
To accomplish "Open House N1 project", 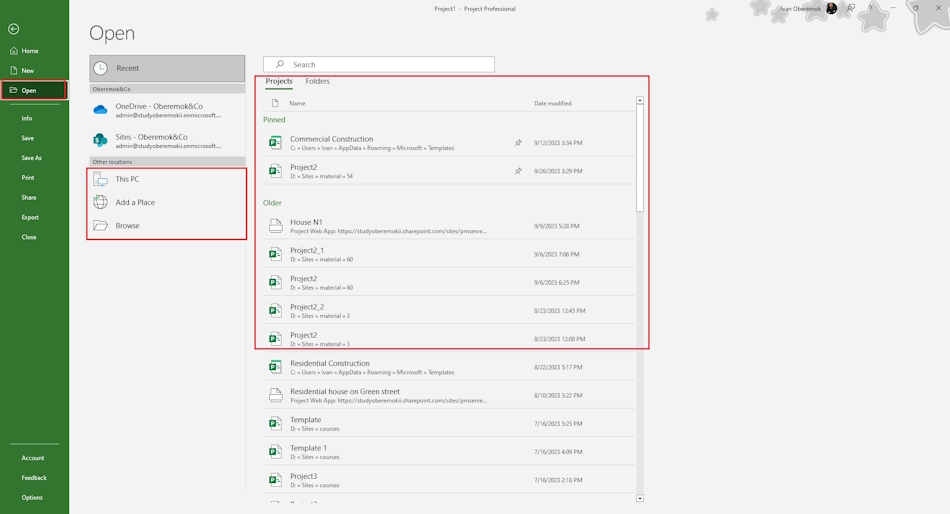I will [x=449, y=226].
